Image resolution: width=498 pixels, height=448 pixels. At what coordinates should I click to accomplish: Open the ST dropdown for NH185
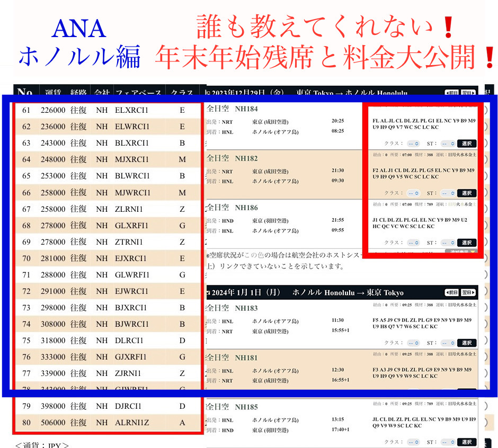pyautogui.click(x=448, y=442)
